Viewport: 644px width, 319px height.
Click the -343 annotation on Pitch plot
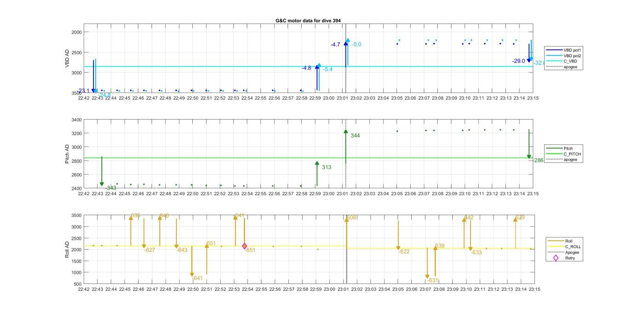click(111, 188)
